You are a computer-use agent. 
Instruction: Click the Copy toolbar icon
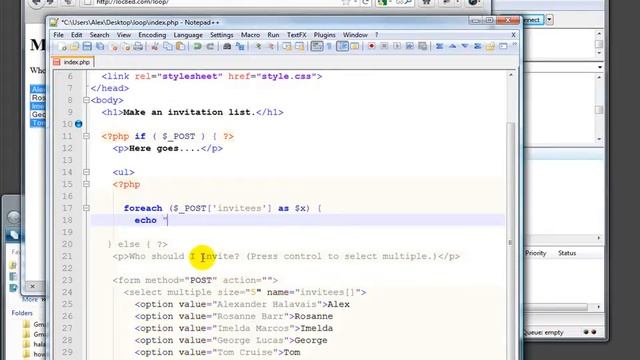(x=167, y=47)
